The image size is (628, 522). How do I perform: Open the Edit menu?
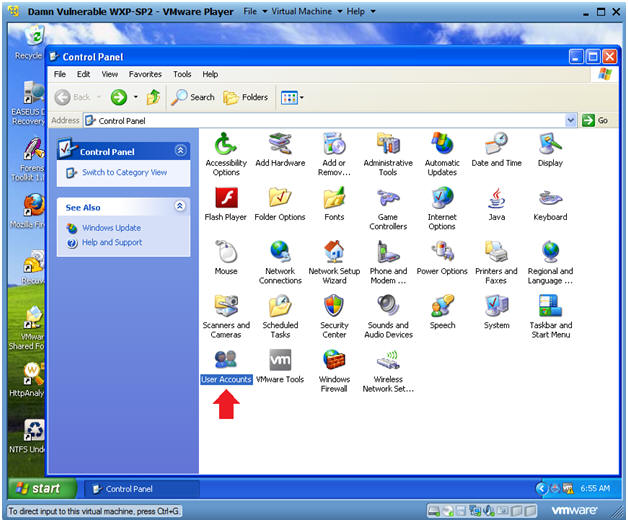(x=83, y=74)
